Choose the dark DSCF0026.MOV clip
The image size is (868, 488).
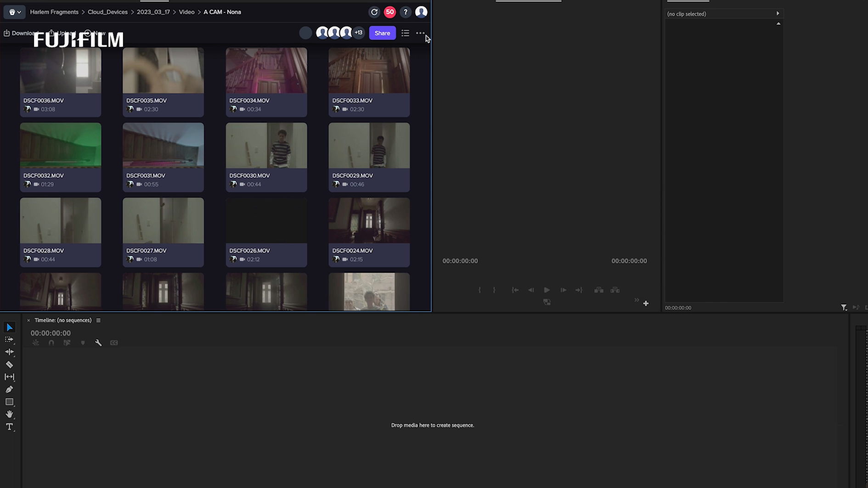click(266, 232)
